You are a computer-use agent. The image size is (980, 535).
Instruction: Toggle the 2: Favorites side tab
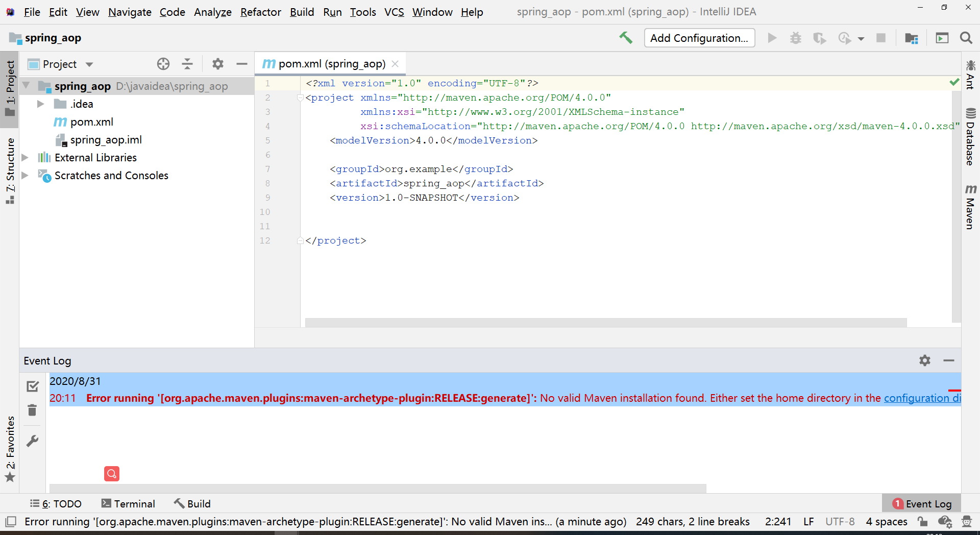[10, 449]
